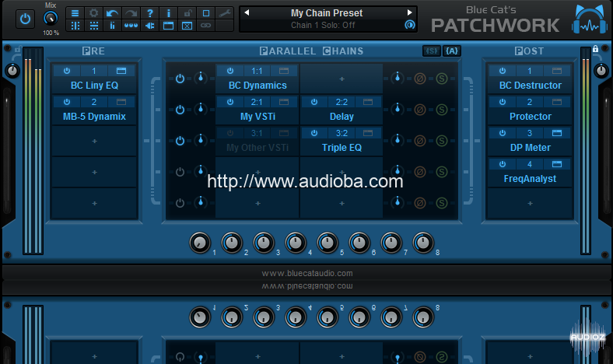613x364 pixels.
Task: Click the square window-size icon
Action: point(206,13)
